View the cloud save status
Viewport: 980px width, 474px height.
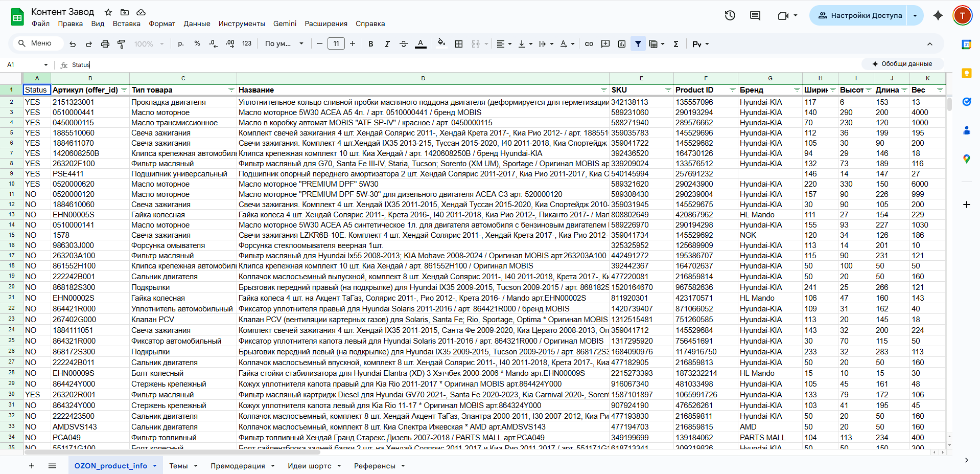[141, 12]
